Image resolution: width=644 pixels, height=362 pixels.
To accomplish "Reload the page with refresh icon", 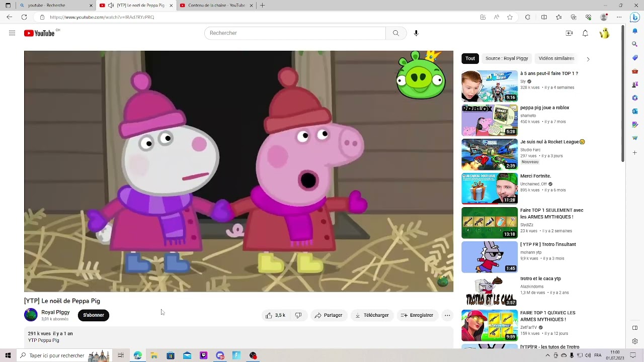I will click(24, 17).
